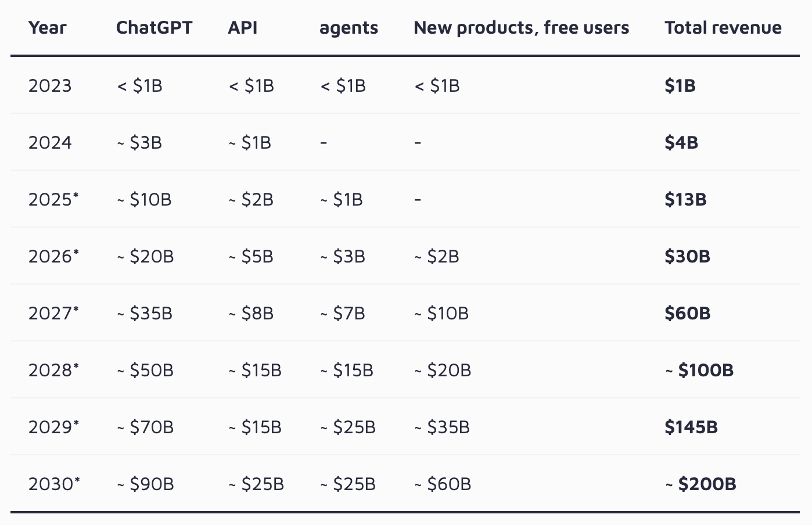Viewport: 812px width, 525px height.
Task: Select the 2023 year cell
Action: (x=50, y=86)
